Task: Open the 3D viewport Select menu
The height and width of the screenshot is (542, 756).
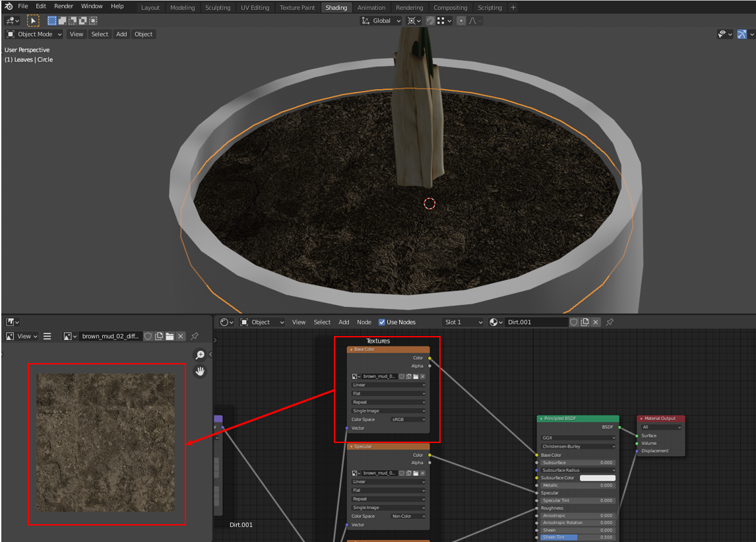Action: coord(100,34)
